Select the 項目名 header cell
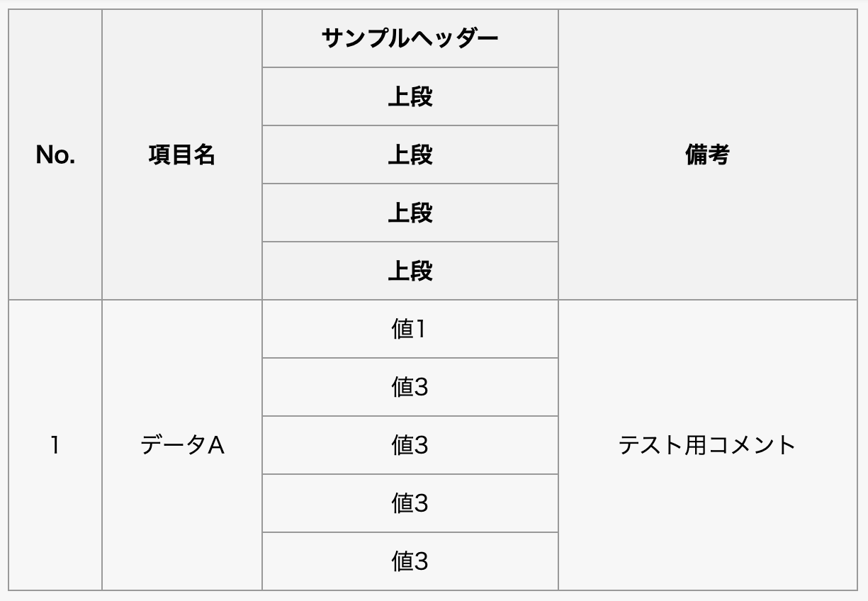Viewport: 868px width, 601px height. point(182,155)
